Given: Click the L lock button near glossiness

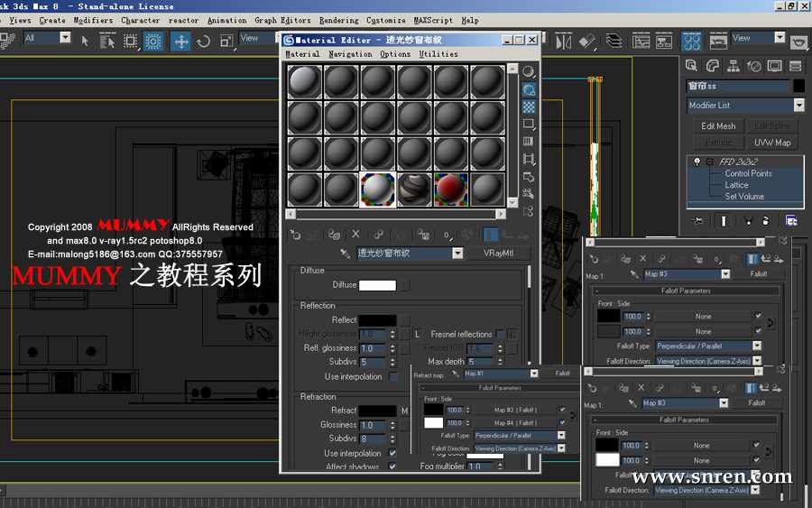Looking at the screenshot, I should click(417, 335).
